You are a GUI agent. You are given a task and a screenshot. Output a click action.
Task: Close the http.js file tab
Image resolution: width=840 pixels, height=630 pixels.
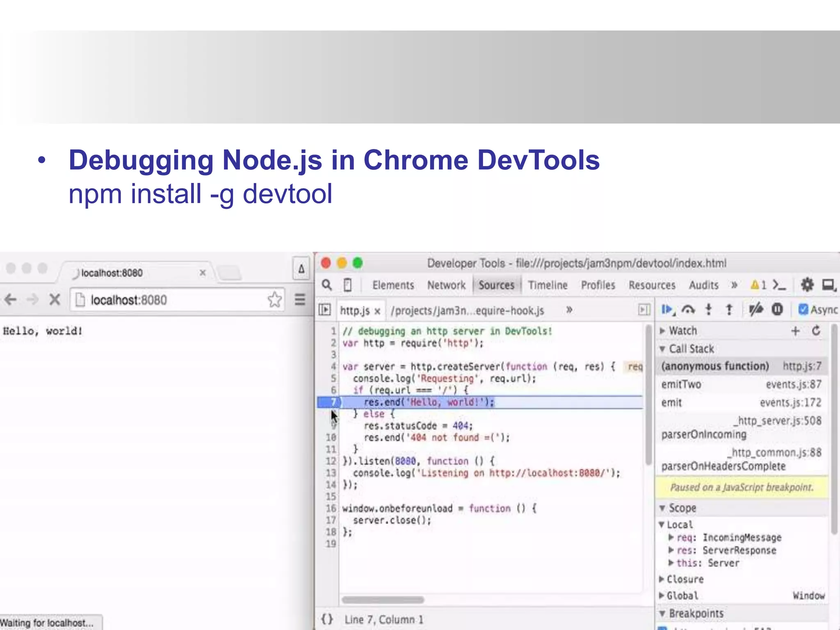pos(377,311)
